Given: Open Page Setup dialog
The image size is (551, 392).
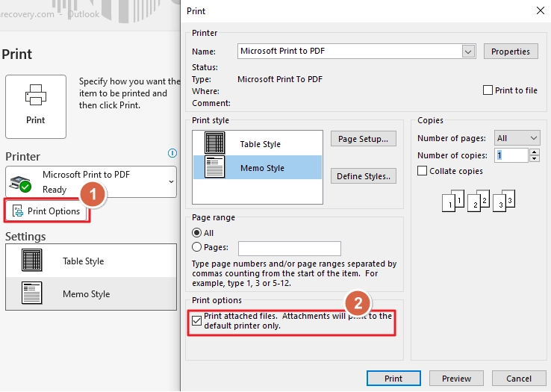Looking at the screenshot, I should (364, 139).
